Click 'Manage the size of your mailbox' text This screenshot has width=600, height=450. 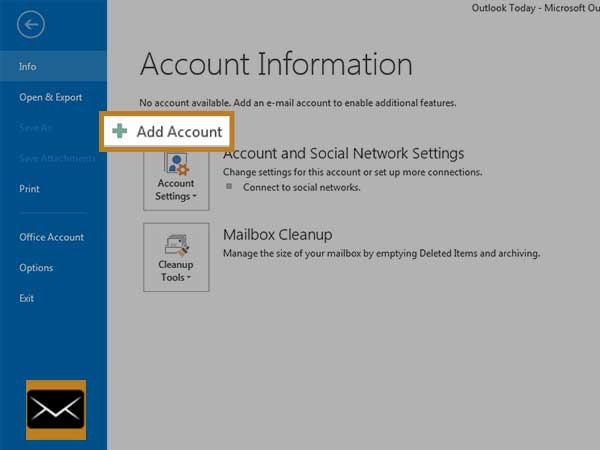(x=382, y=253)
